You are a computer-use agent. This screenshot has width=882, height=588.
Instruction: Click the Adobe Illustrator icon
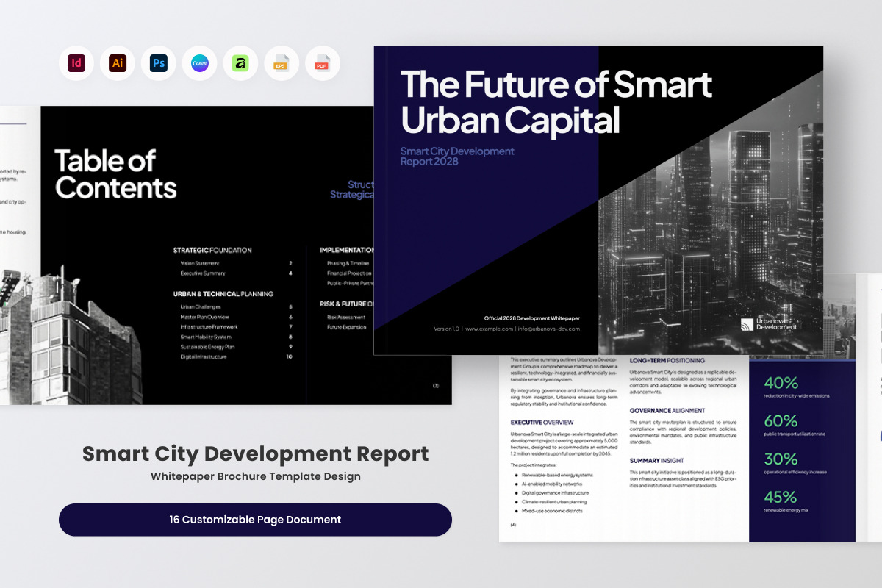118,63
